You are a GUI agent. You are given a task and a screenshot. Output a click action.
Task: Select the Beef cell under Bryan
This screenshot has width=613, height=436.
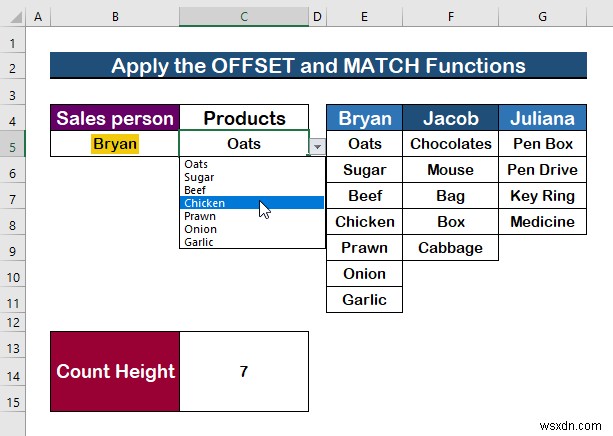point(364,196)
